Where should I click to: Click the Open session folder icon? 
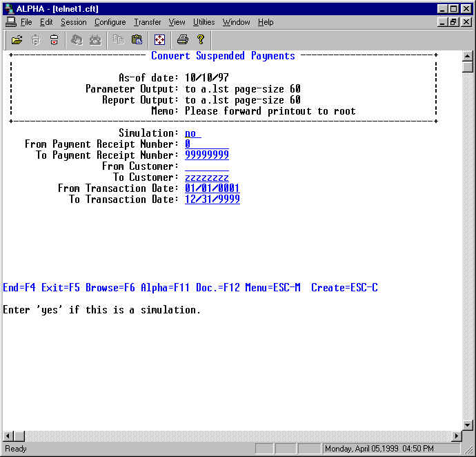[x=17, y=40]
